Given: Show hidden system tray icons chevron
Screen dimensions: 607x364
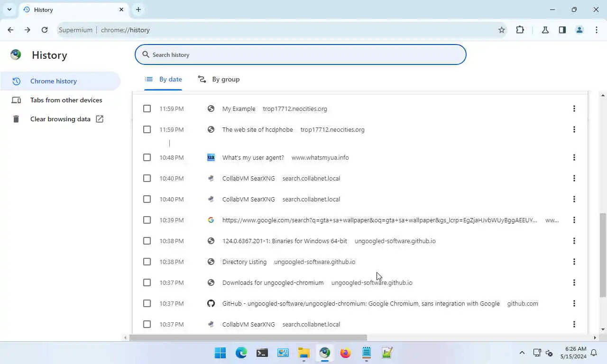Looking at the screenshot, I should coord(522,353).
